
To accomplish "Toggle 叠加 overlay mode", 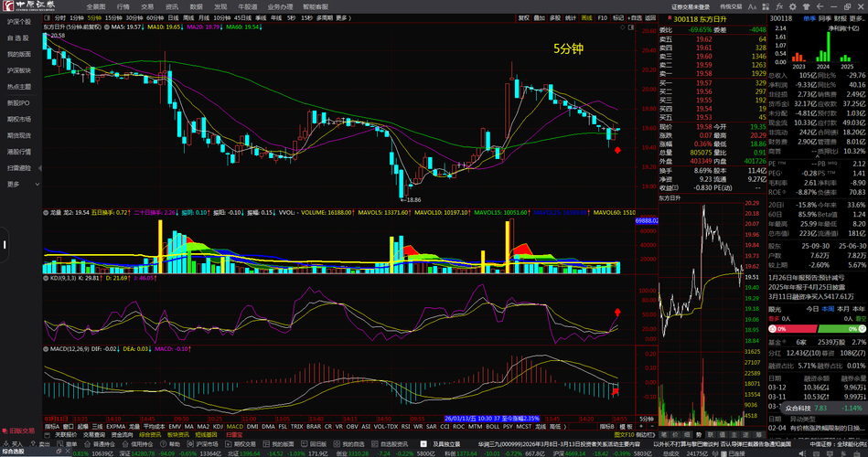I will tap(539, 18).
